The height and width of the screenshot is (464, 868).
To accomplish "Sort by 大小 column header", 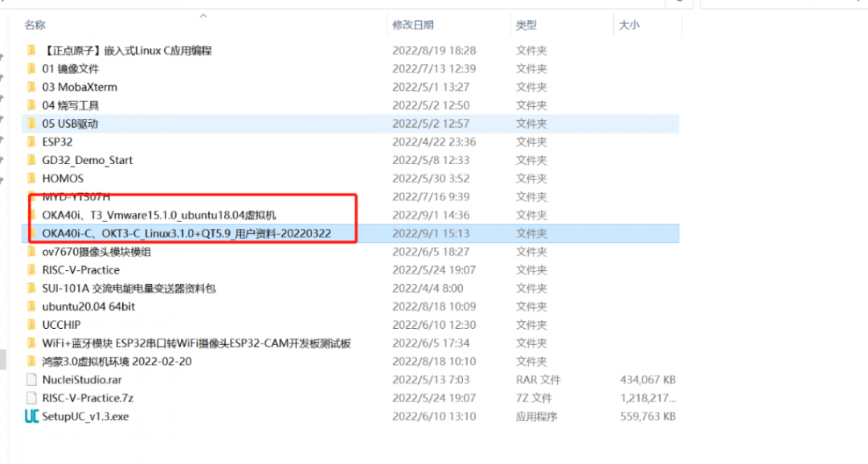I will (628, 25).
